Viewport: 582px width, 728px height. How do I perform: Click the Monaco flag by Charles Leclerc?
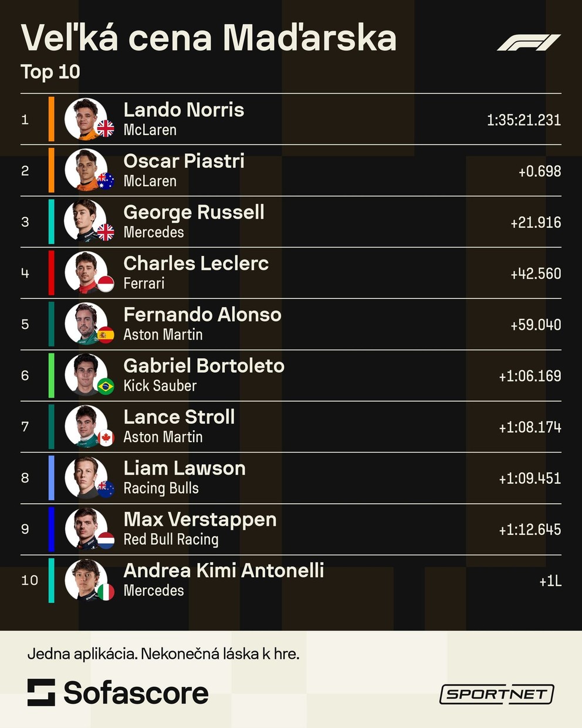106,284
